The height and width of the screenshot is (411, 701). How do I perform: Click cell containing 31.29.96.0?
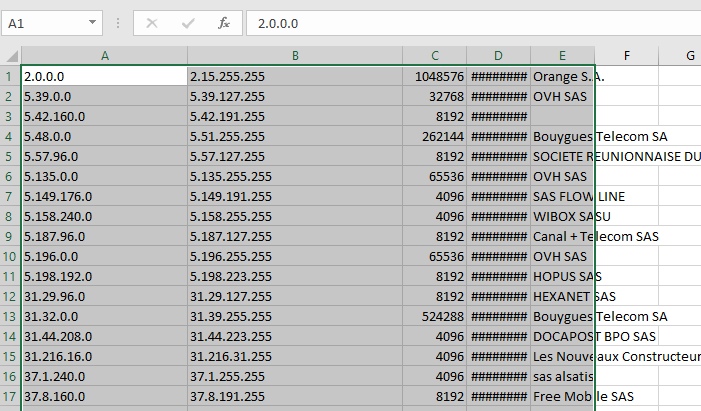click(105, 296)
